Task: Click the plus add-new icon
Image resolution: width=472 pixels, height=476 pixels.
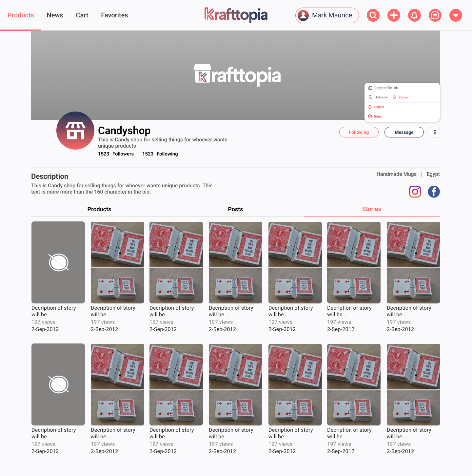Action: [x=394, y=15]
